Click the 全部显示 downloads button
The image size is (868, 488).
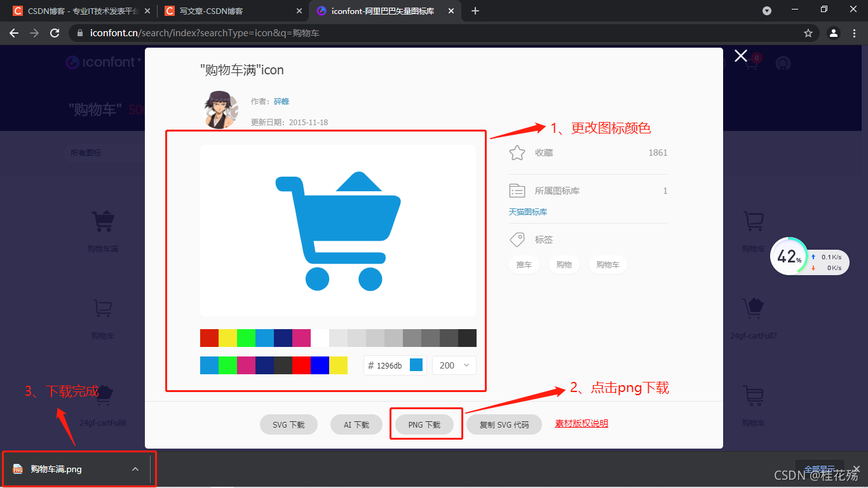pyautogui.click(x=820, y=469)
